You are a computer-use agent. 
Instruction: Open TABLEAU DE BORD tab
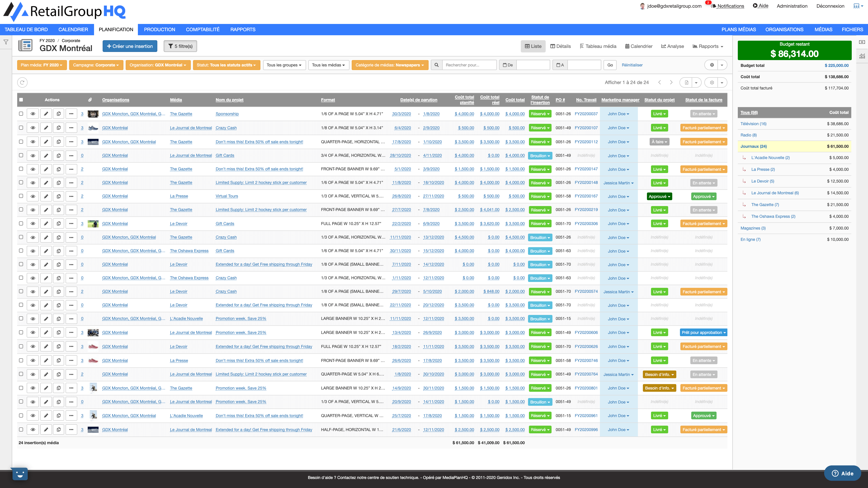(26, 30)
